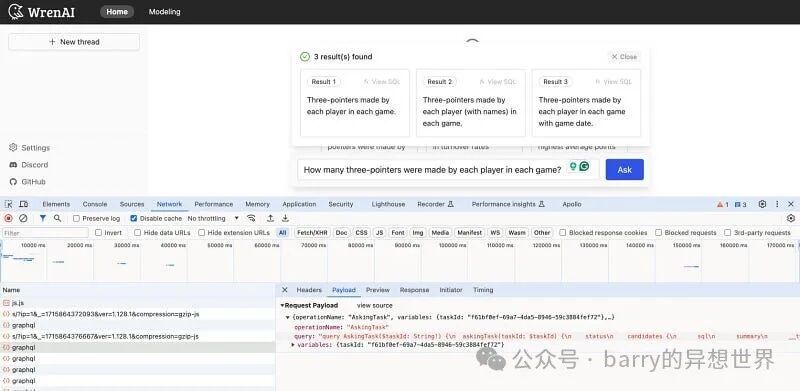Filter requests by Fetch/XHR
This screenshot has width=800, height=391.
click(312, 233)
